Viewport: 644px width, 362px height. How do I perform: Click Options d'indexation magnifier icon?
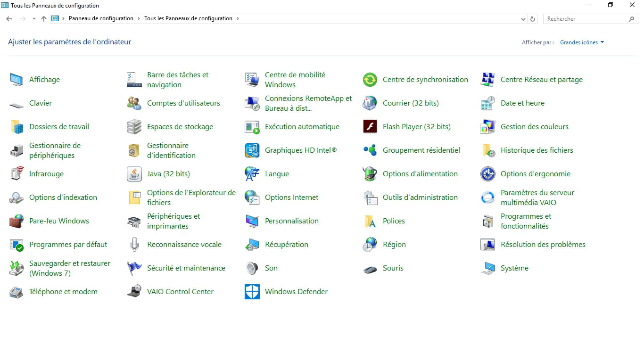pos(17,197)
